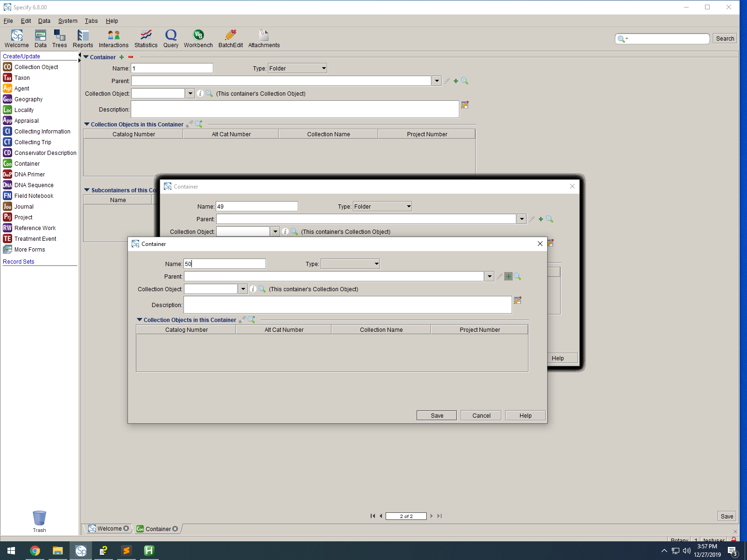Open the BatchEdit tool
The width and height of the screenshot is (747, 560).
tap(230, 37)
